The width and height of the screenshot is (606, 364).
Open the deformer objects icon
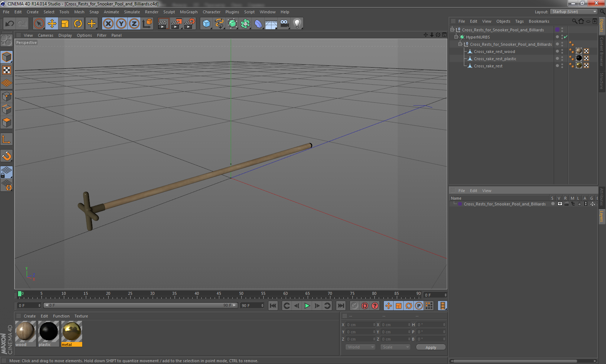tap(259, 24)
